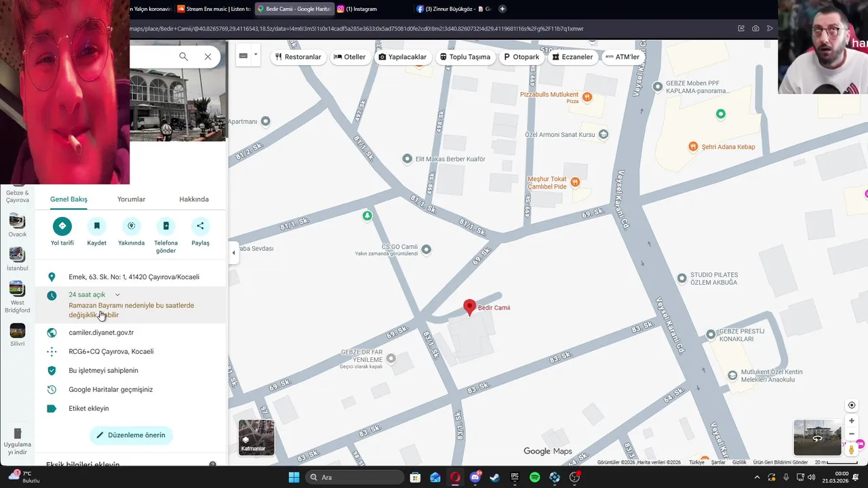This screenshot has height=488, width=868.
Task: Open a new browser tab
Action: point(502,9)
